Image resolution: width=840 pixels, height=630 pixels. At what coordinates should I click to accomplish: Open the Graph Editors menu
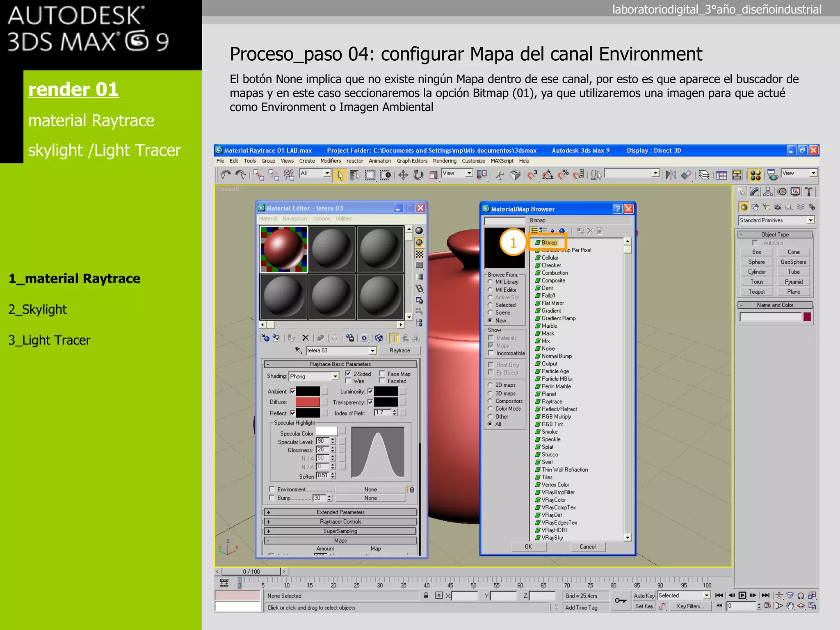pos(412,161)
